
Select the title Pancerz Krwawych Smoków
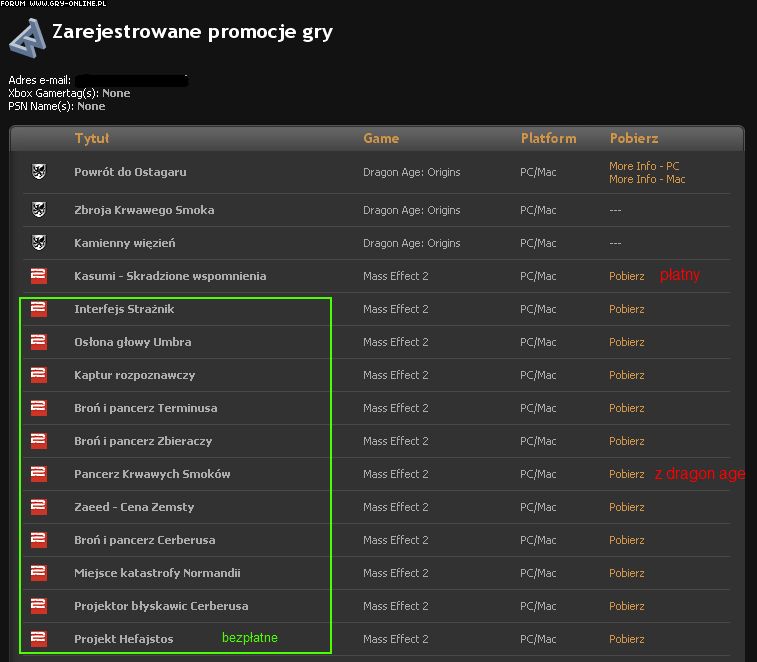(x=152, y=474)
